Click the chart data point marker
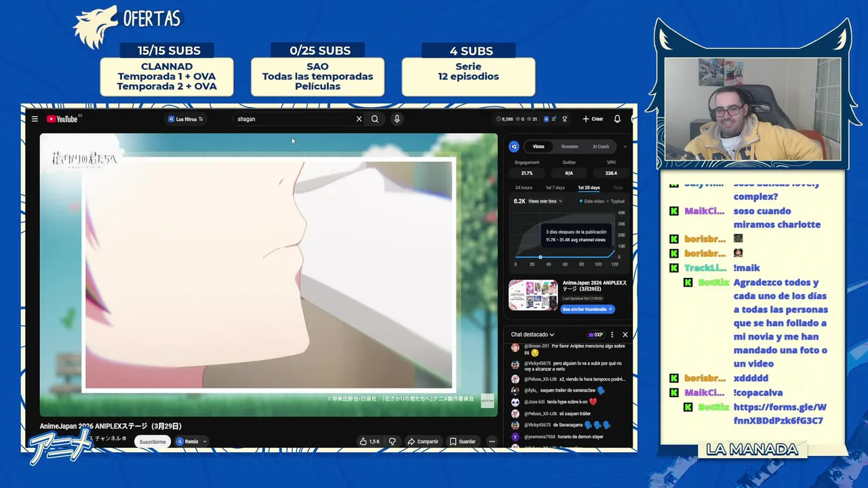Image resolution: width=868 pixels, height=488 pixels. (x=540, y=258)
